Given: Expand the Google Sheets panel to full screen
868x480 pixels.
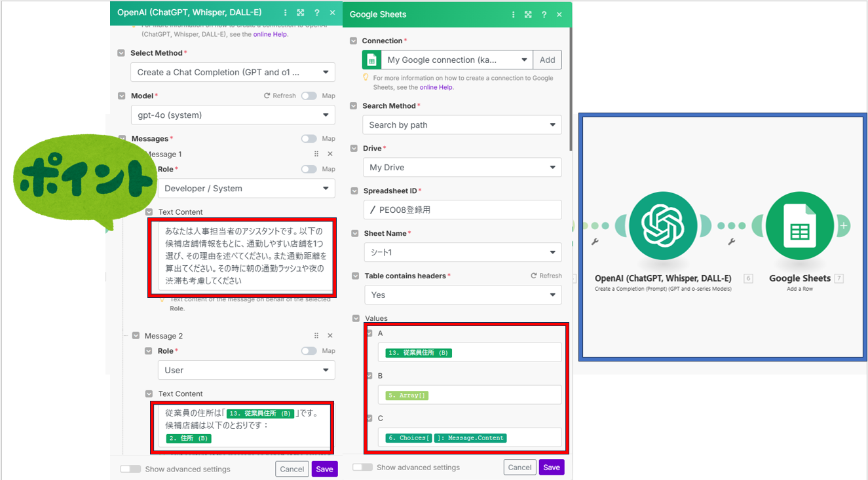Looking at the screenshot, I should (528, 14).
